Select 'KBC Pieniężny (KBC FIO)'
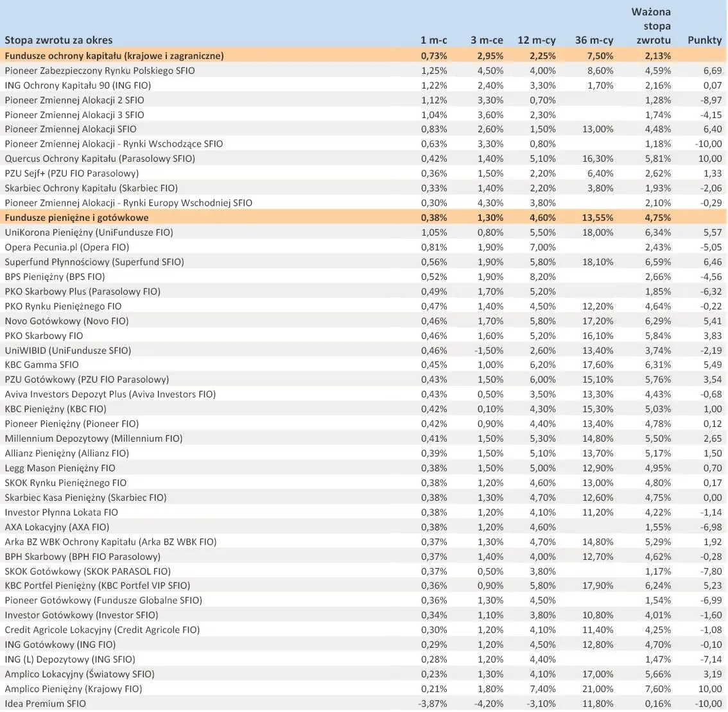The height and width of the screenshot is (712, 728). (x=55, y=409)
